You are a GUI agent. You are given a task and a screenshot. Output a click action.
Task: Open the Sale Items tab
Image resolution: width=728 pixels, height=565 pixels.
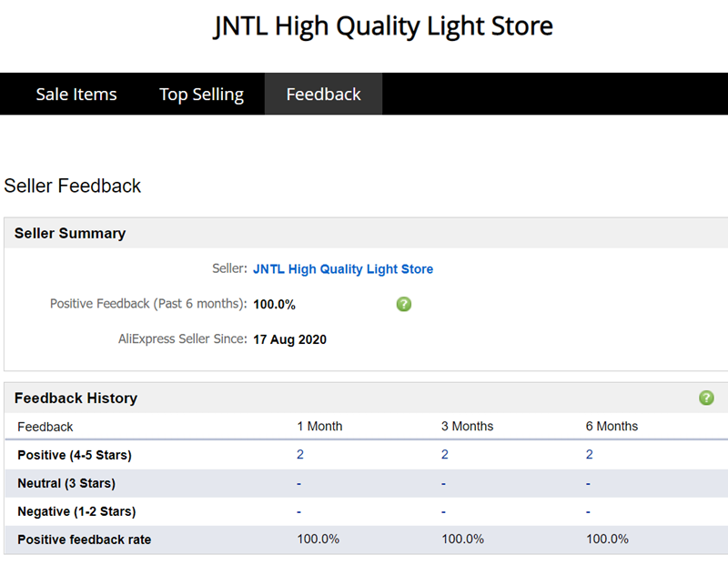[76, 94]
